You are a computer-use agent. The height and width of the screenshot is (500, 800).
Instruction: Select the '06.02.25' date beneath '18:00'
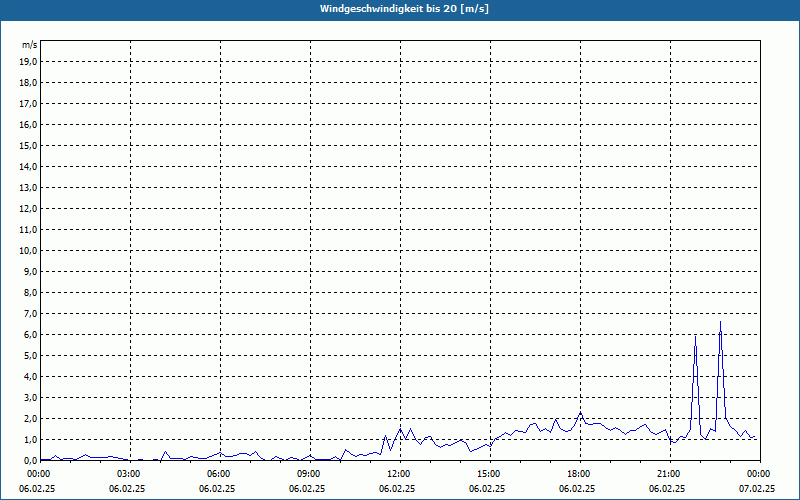coord(577,489)
